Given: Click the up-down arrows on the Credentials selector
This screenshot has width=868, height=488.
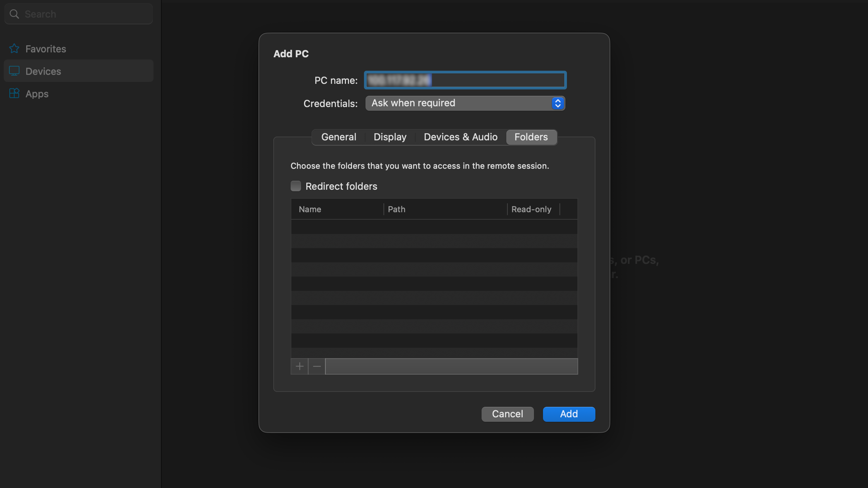Looking at the screenshot, I should (558, 103).
